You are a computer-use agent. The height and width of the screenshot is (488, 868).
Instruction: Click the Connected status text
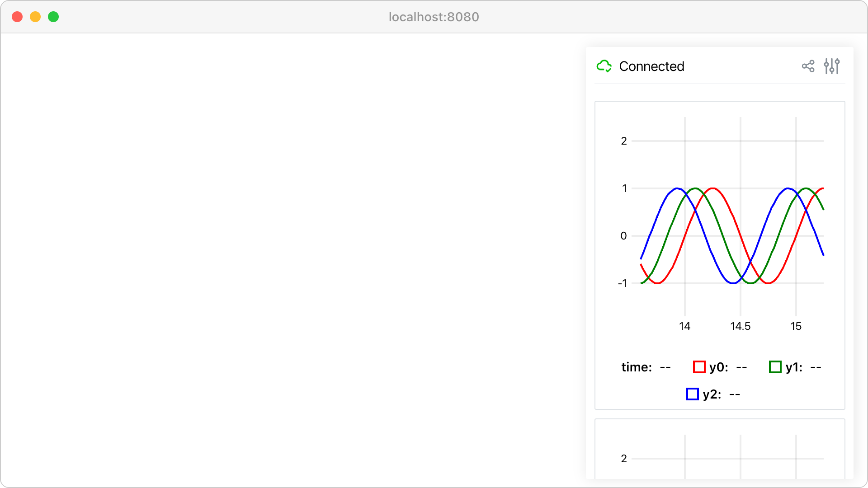(651, 66)
